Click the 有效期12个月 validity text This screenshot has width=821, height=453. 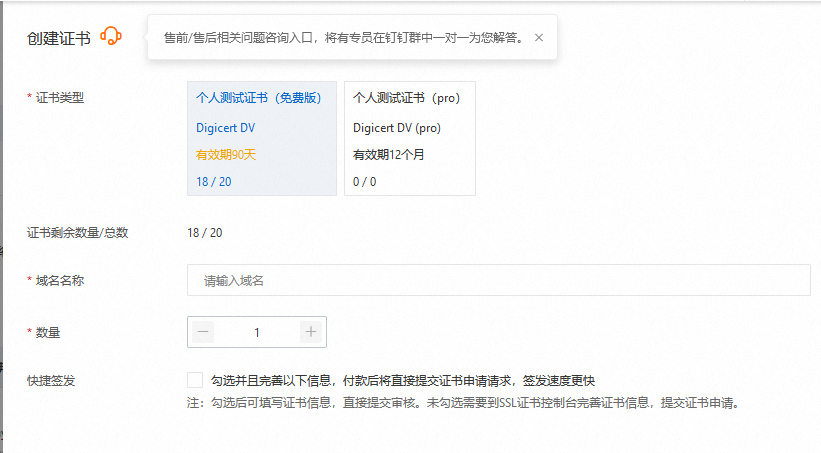coord(389,155)
